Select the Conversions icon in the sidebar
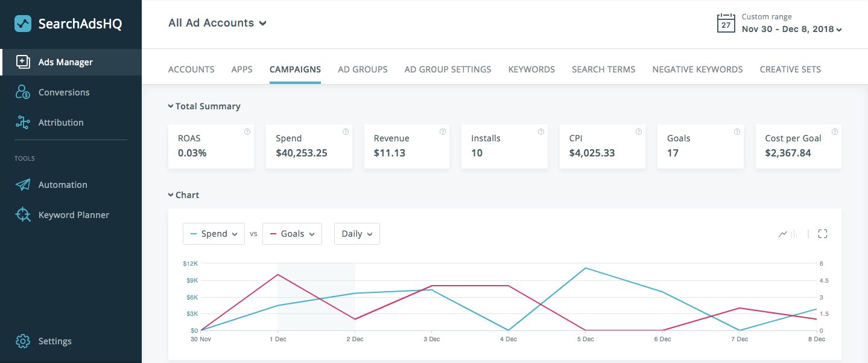This screenshot has height=363, width=868. pyautogui.click(x=22, y=92)
